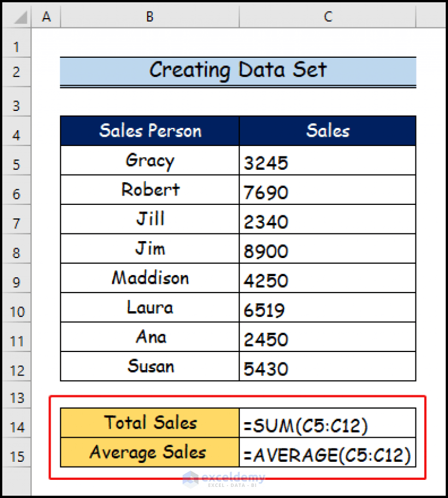
Task: Select column header B
Action: (x=149, y=16)
